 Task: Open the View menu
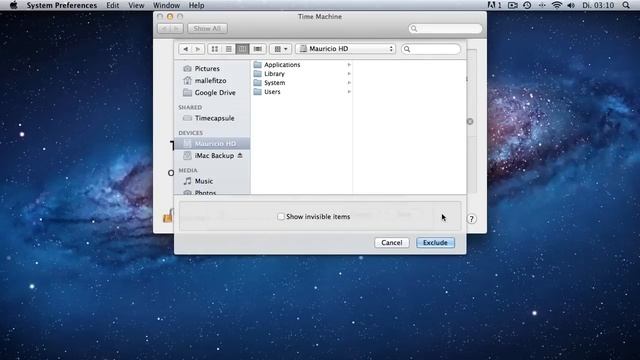[x=136, y=5]
